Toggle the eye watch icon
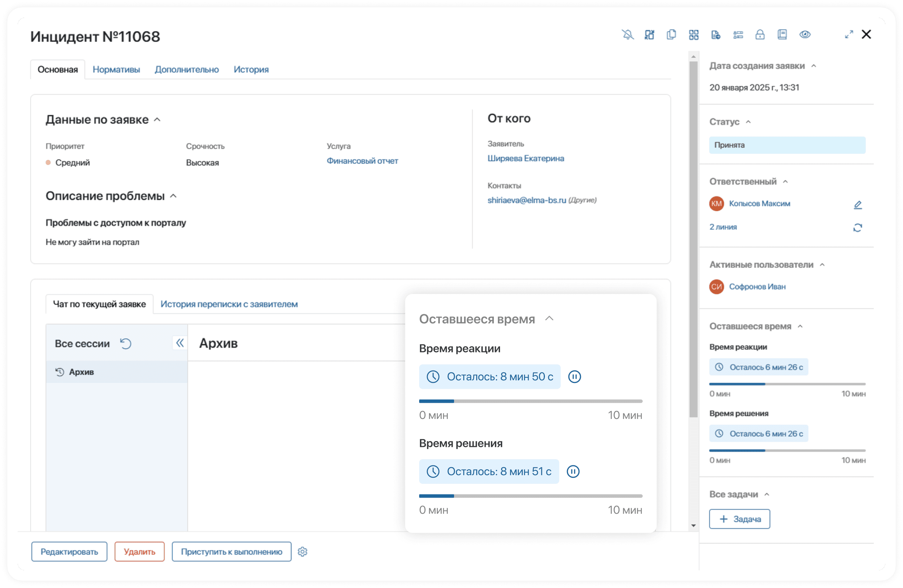 805,35
